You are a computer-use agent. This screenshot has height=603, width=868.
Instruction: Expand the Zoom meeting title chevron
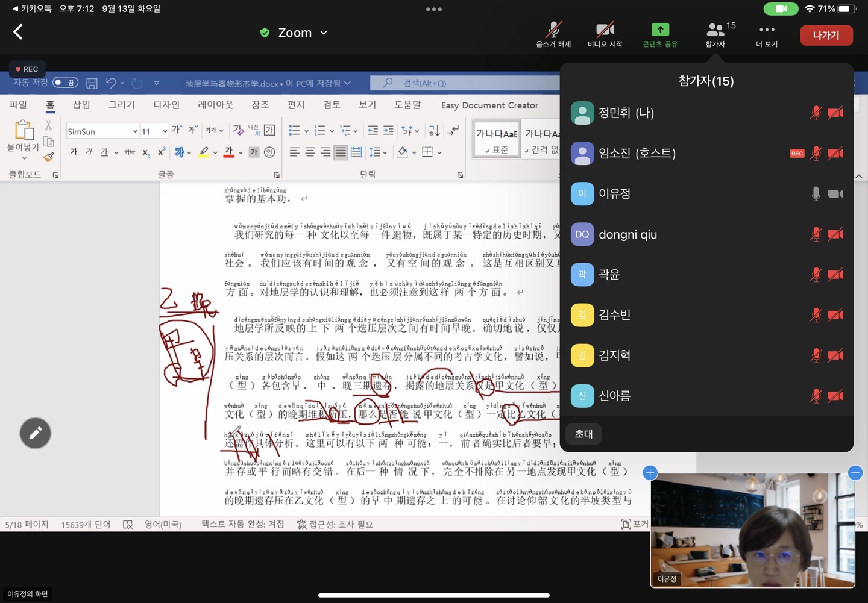coord(324,33)
